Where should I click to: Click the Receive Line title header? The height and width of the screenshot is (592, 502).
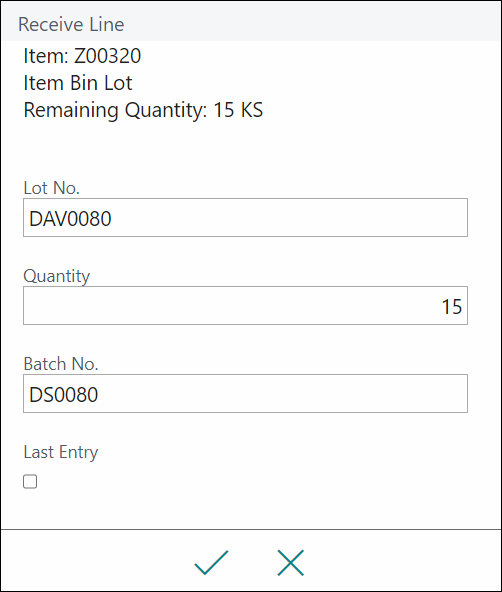pos(71,25)
